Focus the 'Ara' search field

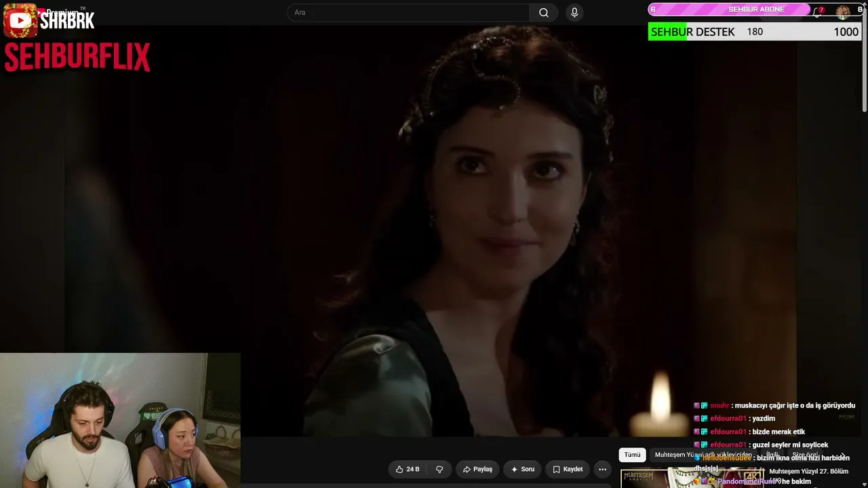pyautogui.click(x=409, y=13)
